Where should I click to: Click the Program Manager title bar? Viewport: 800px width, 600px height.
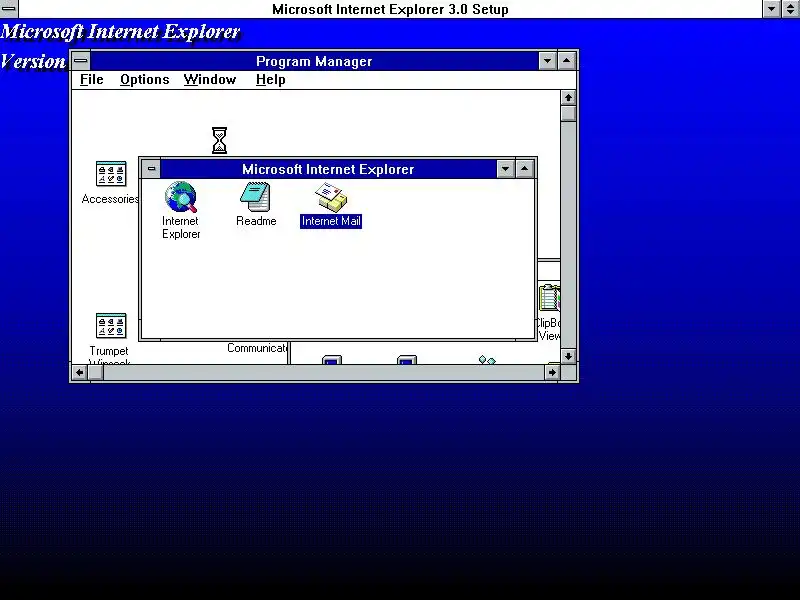tap(314, 61)
